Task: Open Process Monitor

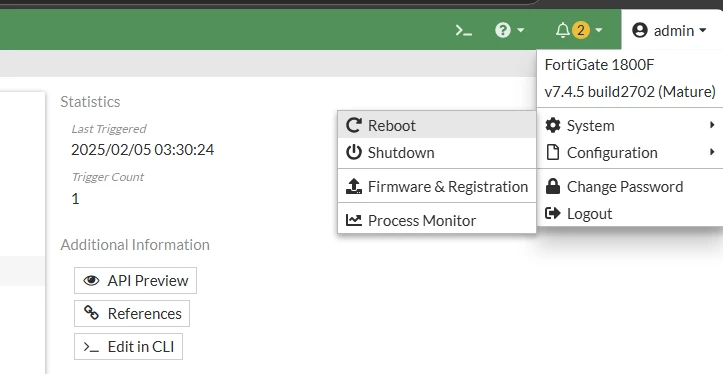Action: coord(437,220)
